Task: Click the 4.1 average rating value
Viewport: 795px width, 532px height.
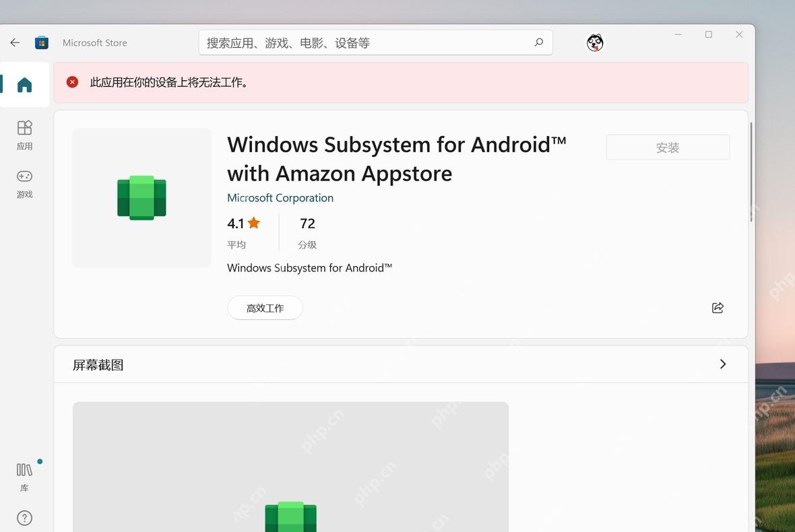Action: (x=235, y=224)
